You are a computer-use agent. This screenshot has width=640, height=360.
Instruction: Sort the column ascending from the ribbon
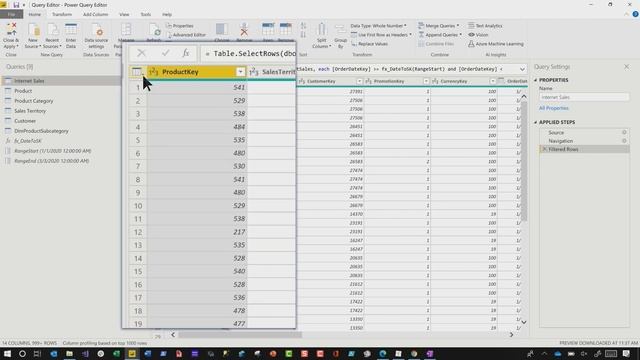click(303, 26)
